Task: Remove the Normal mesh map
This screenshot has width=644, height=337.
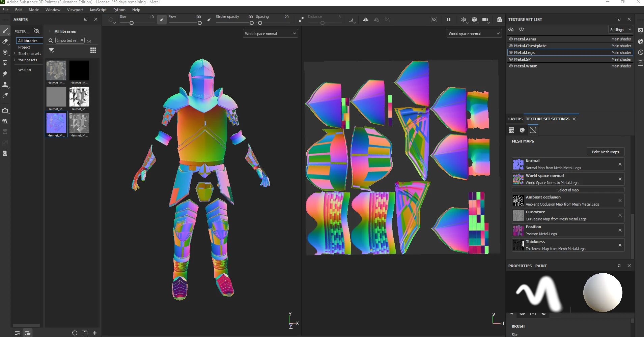Action: tap(620, 164)
